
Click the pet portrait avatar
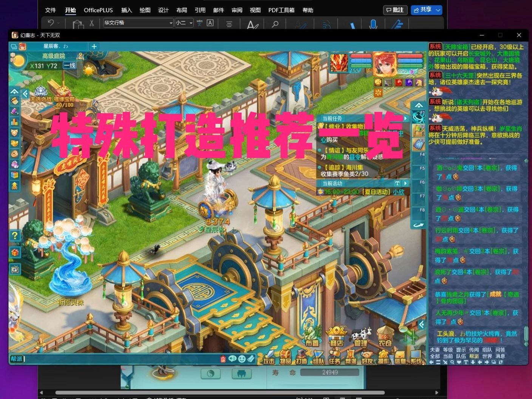coord(339,63)
